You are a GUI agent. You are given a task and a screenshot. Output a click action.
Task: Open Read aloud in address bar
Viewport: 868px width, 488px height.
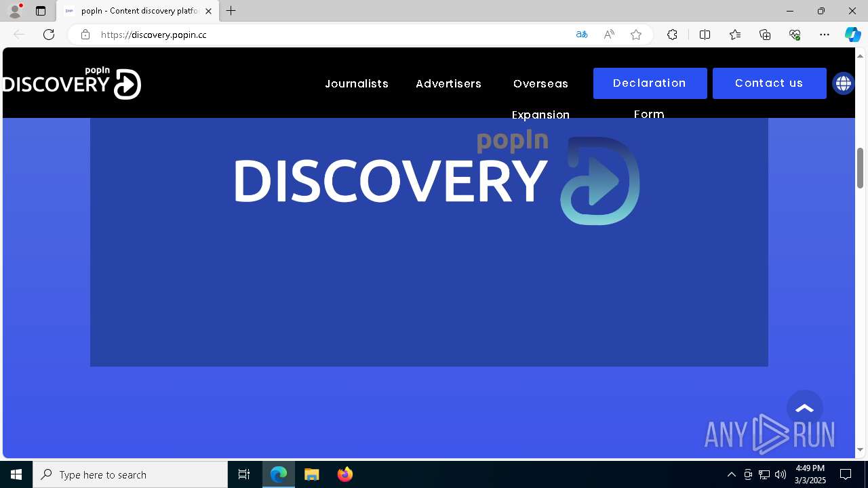click(609, 35)
